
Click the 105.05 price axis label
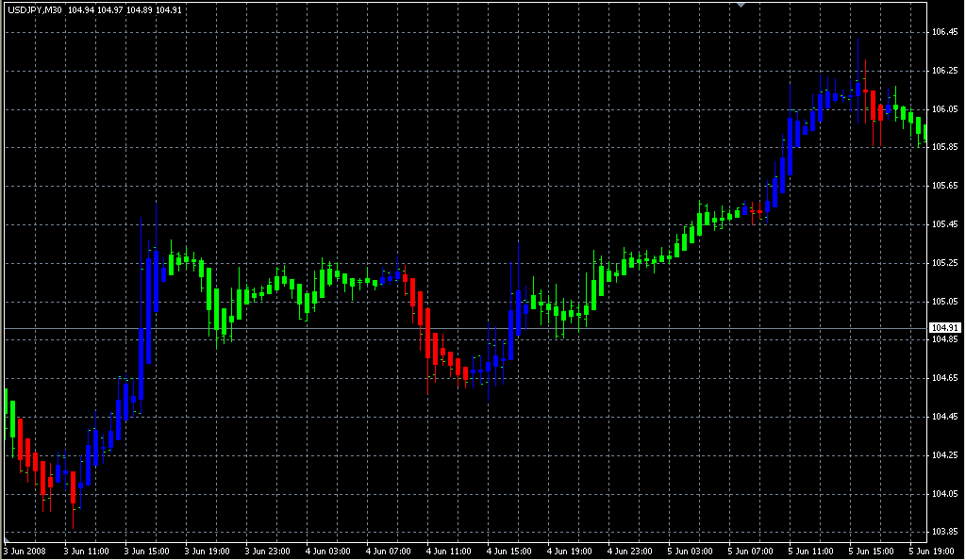[x=945, y=302]
